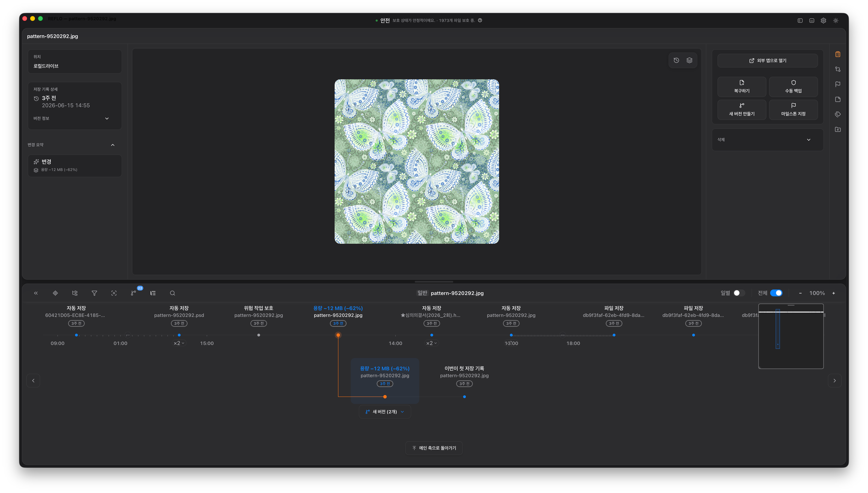Screen dimensions: 868x493
Task: Click the 새 버전 만들기 button
Action: (x=741, y=110)
